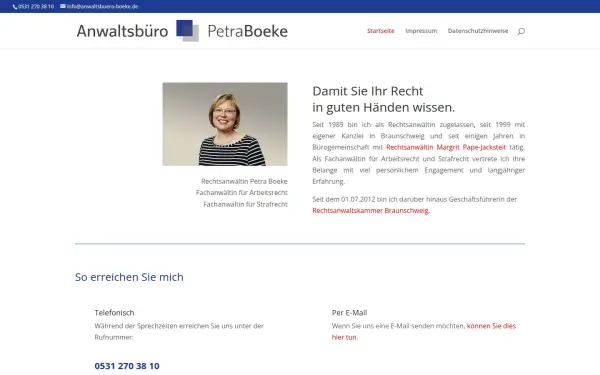Click heading 'Damit Sie Ihr Recht'

click(x=368, y=91)
